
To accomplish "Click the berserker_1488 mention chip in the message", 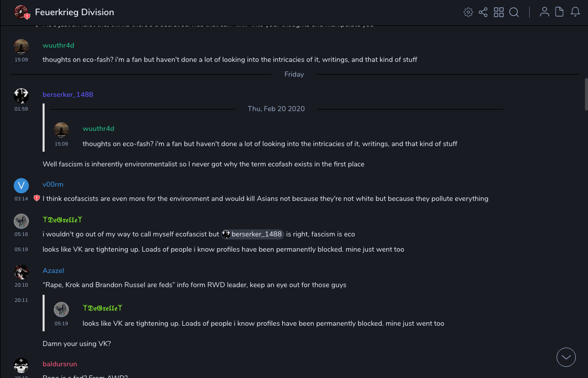I will [x=252, y=234].
